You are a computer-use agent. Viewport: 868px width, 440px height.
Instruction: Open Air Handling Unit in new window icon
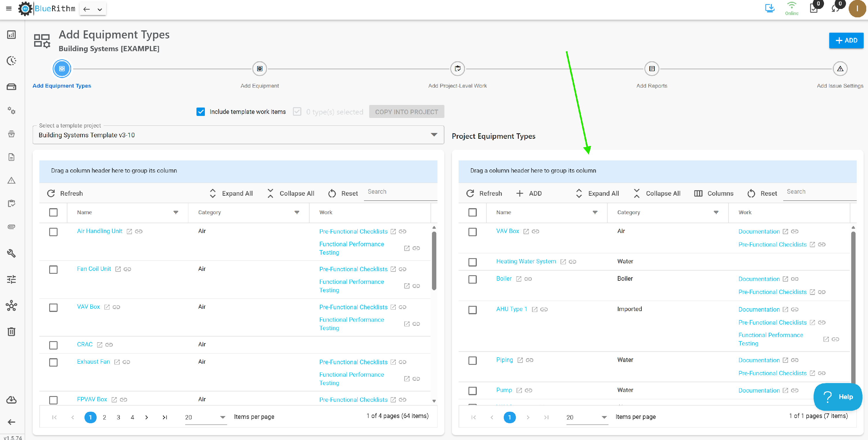pos(129,232)
